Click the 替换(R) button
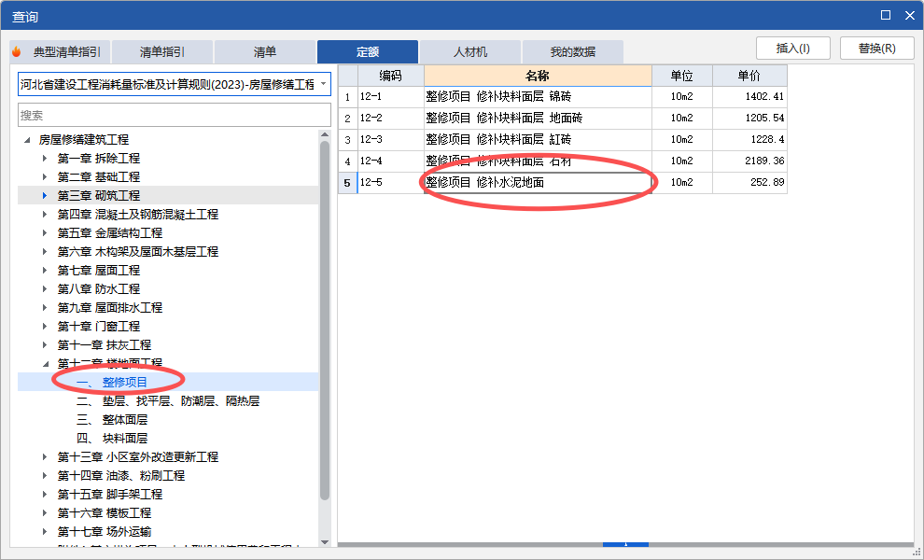The width and height of the screenshot is (924, 560). [876, 48]
